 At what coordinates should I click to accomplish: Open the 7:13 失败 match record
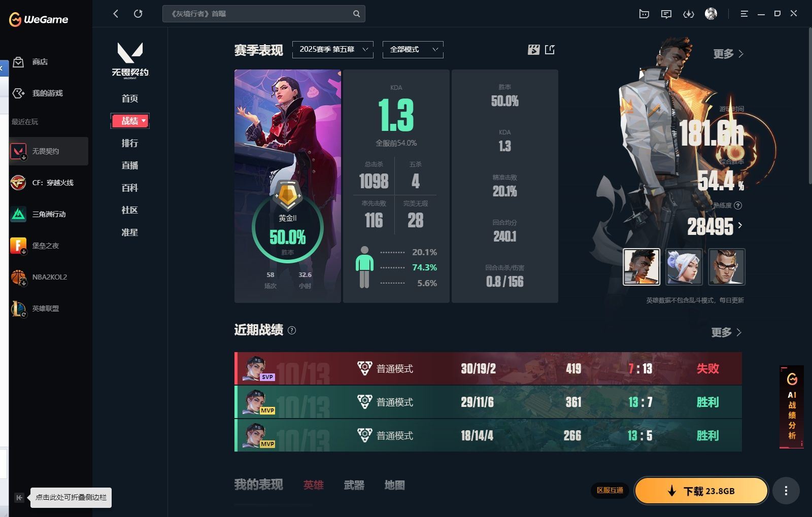488,368
